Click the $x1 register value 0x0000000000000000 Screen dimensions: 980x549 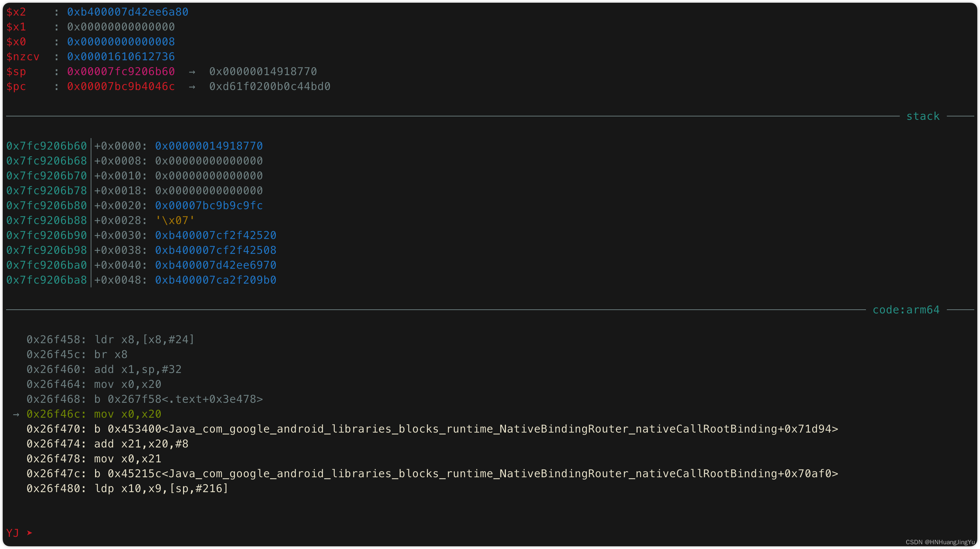coord(120,27)
